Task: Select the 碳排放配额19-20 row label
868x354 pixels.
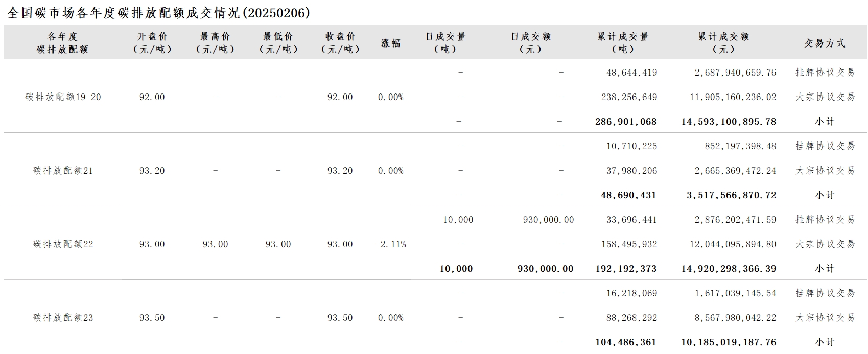Action: [x=63, y=97]
